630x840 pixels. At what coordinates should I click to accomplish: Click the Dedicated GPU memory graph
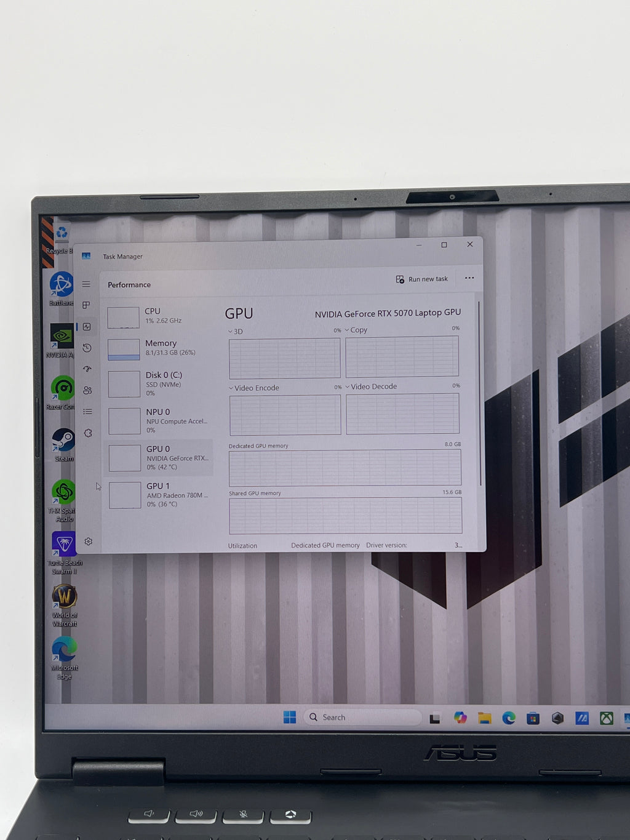coord(345,468)
